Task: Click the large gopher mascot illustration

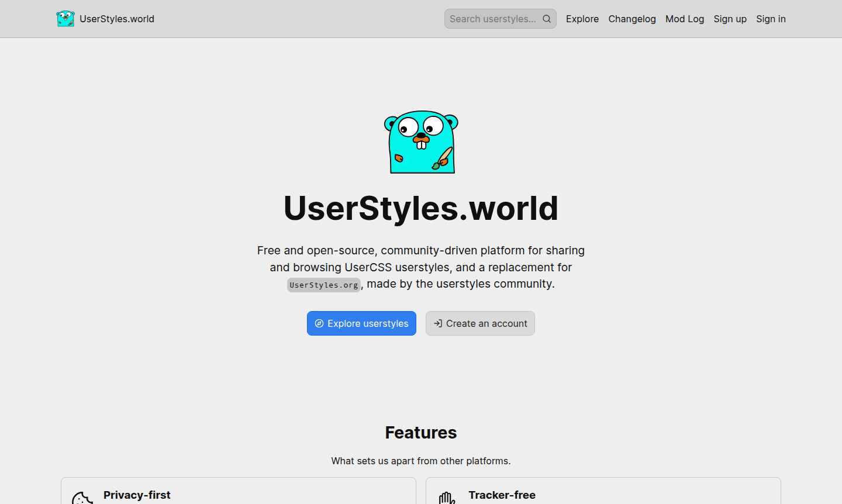Action: click(421, 142)
